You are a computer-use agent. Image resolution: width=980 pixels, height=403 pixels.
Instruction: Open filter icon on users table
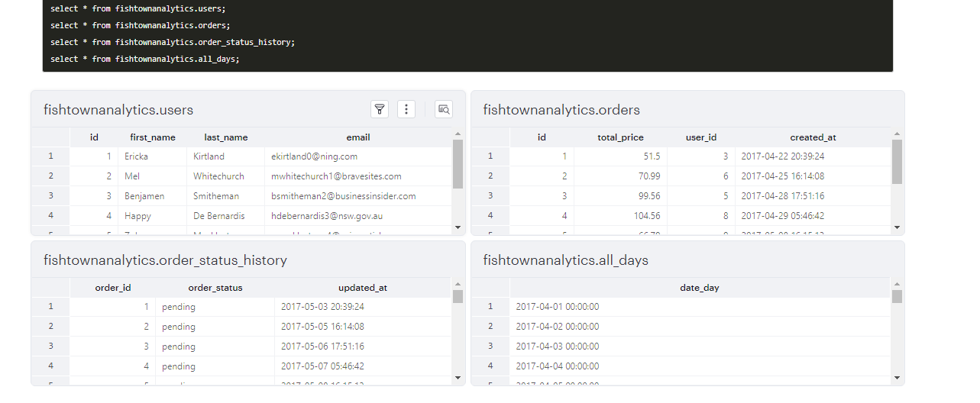tap(380, 109)
